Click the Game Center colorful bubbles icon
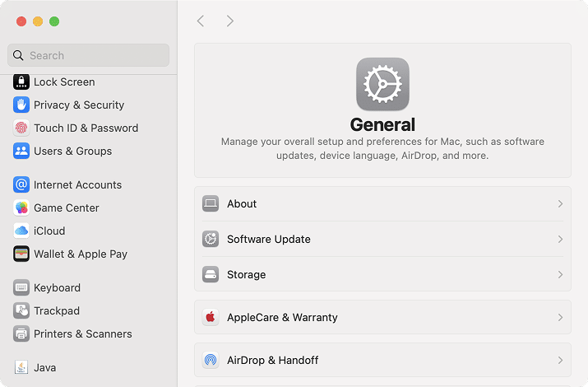Viewport: 588px width, 387px height. pos(21,207)
